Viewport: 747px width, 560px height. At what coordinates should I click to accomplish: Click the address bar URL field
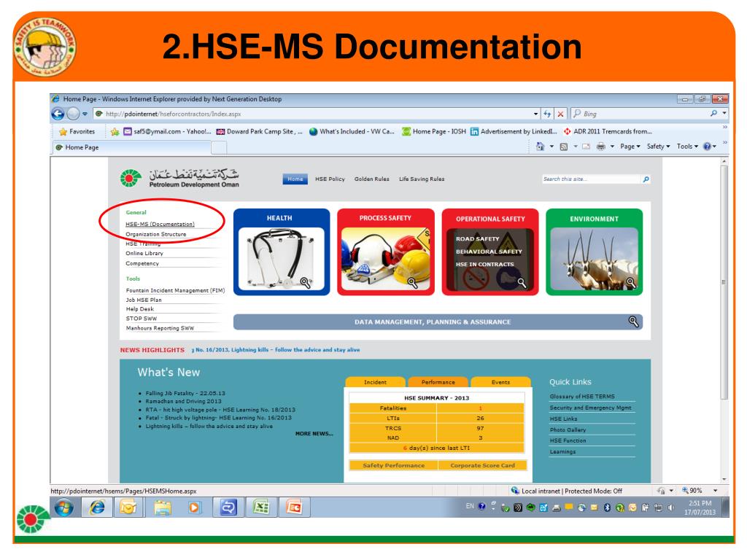tap(312, 114)
